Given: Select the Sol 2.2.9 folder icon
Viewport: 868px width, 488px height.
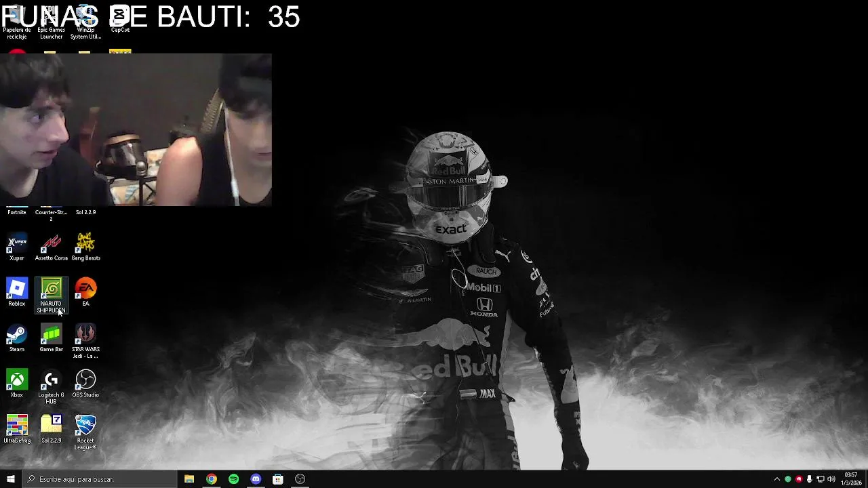Looking at the screenshot, I should coord(51,429).
